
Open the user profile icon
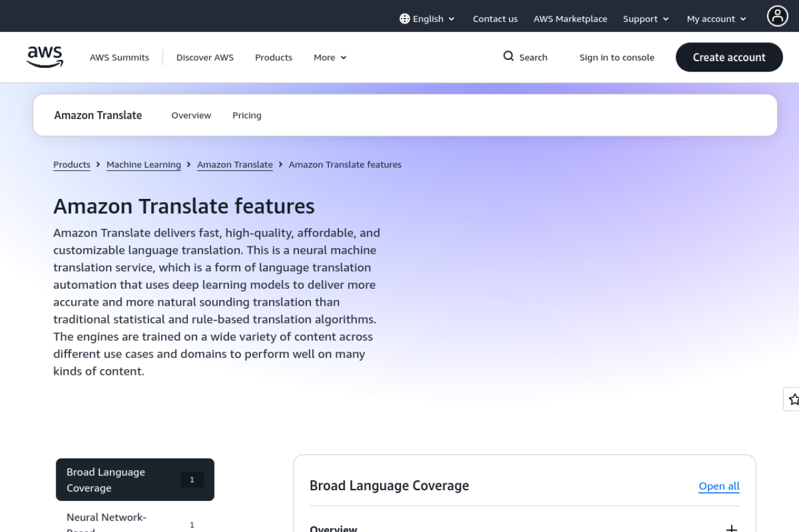(x=777, y=16)
